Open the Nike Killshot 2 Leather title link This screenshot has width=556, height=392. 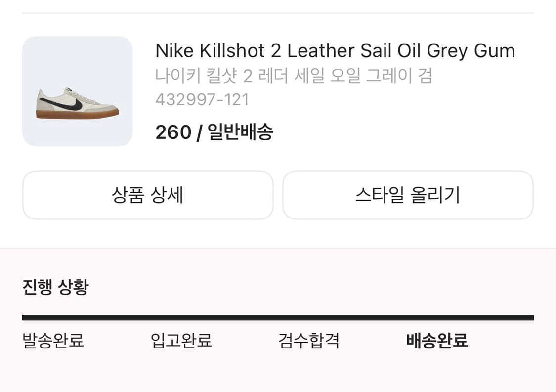pyautogui.click(x=335, y=51)
